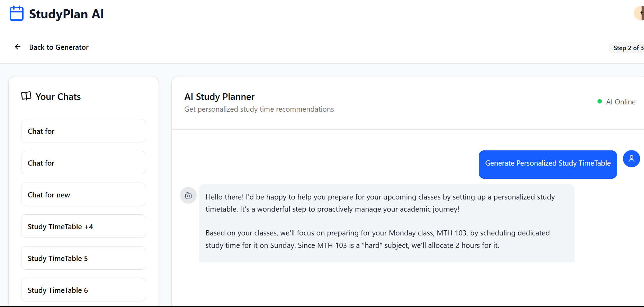Click the robot avatar icon beside AI reply
The width and height of the screenshot is (644, 307).
(188, 196)
